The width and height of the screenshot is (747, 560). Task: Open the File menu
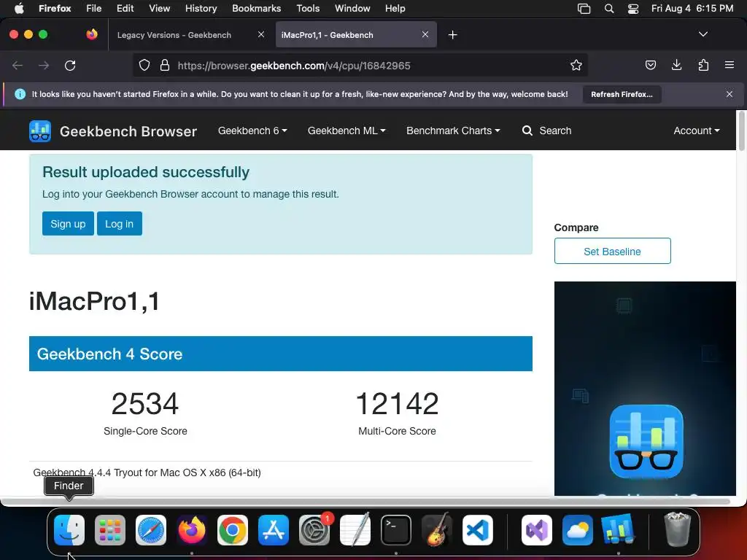[94, 9]
